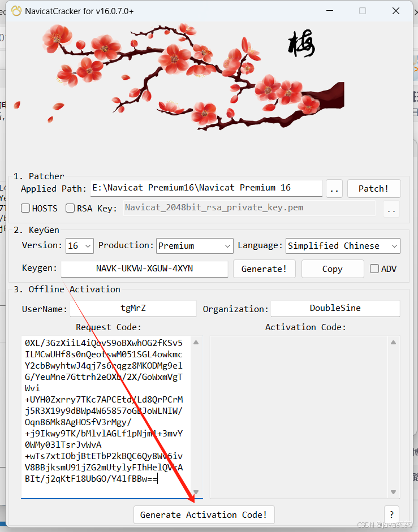Click Generate Activation Code! button
This screenshot has height=532, width=418.
tap(204, 515)
